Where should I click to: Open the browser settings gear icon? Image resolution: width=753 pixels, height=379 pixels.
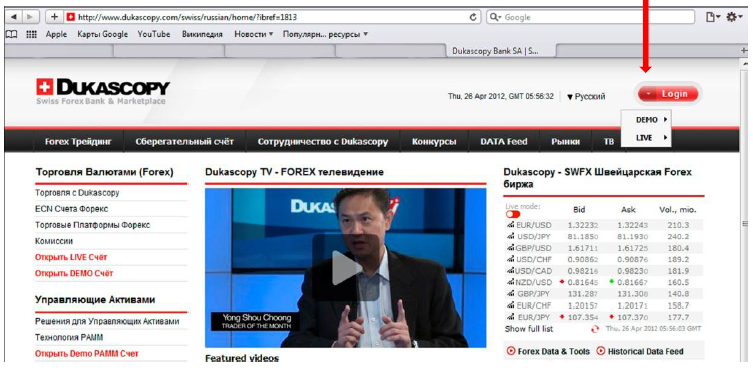click(733, 17)
